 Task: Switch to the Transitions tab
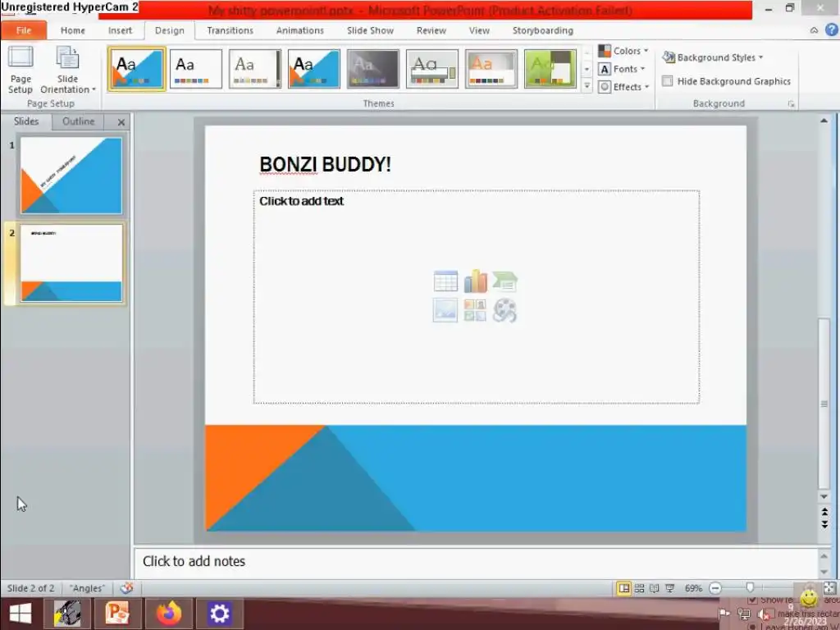(230, 30)
